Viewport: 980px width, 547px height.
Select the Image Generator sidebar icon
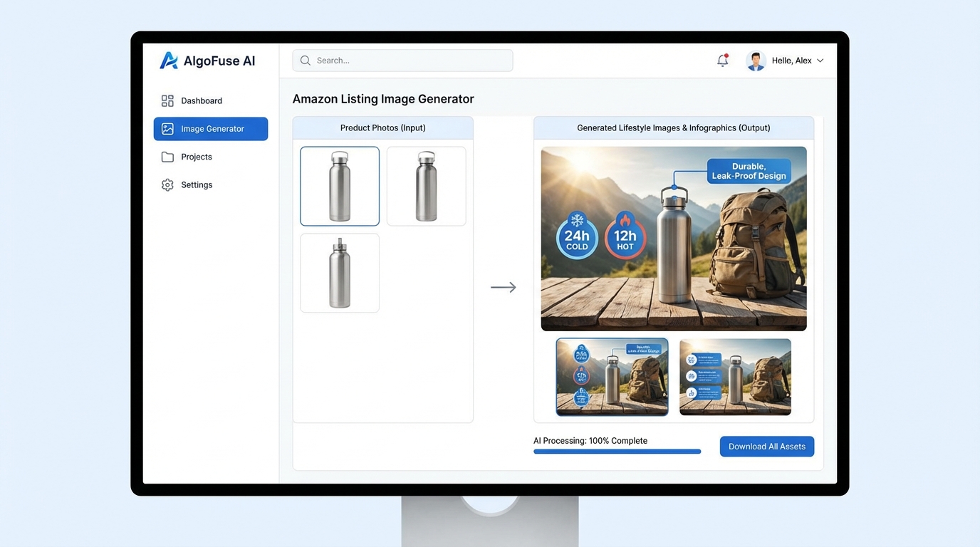(x=168, y=129)
